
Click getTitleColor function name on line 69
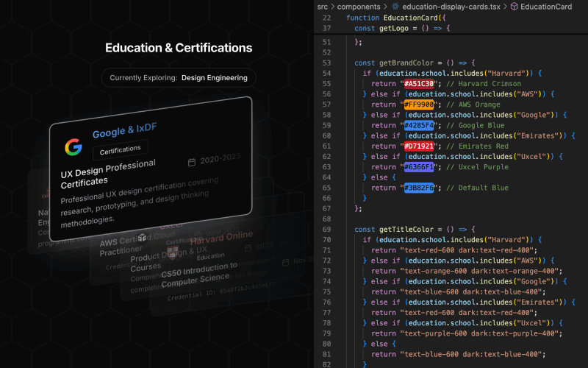click(406, 230)
